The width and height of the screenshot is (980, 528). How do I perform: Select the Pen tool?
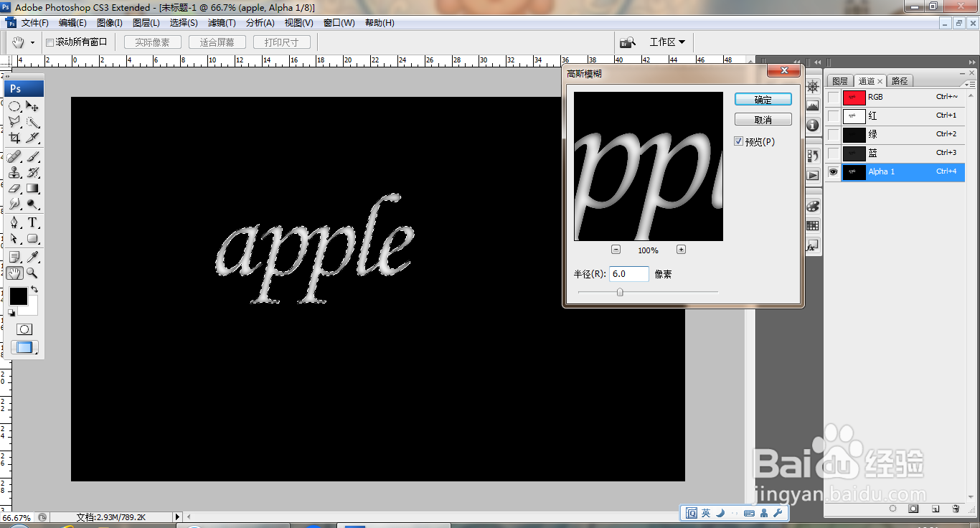click(x=15, y=222)
